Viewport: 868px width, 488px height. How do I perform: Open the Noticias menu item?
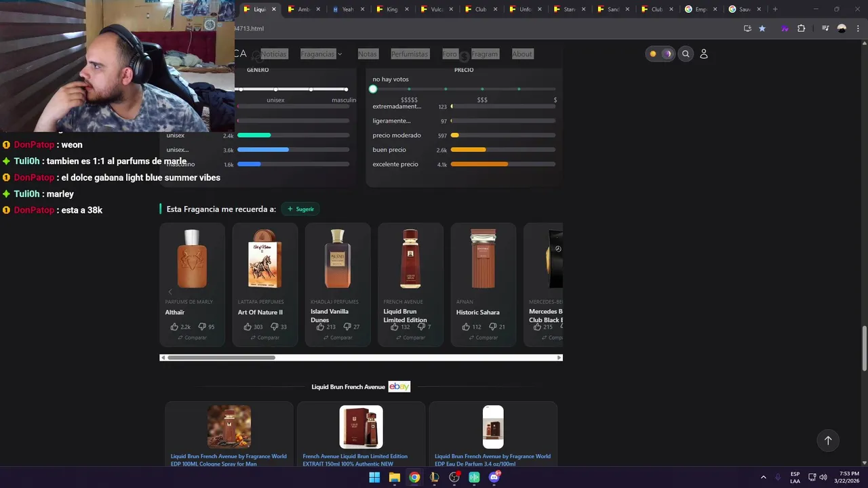coord(273,54)
